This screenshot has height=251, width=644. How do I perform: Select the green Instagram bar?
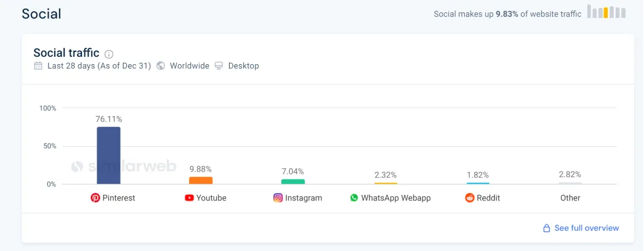tap(293, 182)
